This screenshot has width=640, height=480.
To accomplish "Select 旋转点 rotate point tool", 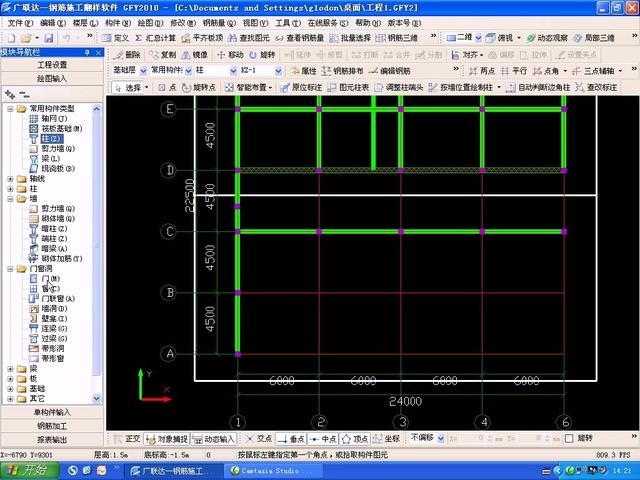I will (x=199, y=87).
